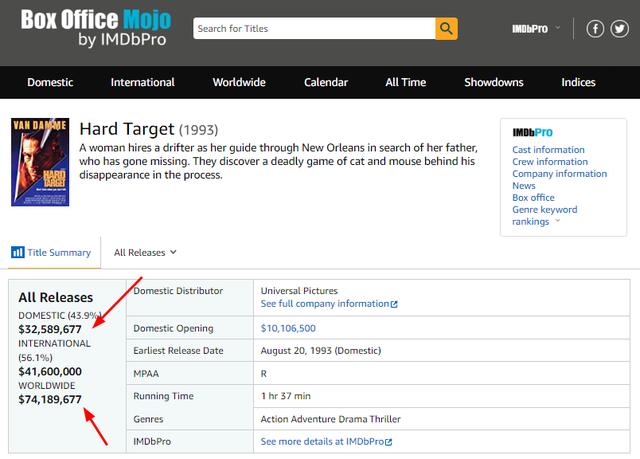Open the Twitter icon link
The height and width of the screenshot is (459, 640).
619,29
